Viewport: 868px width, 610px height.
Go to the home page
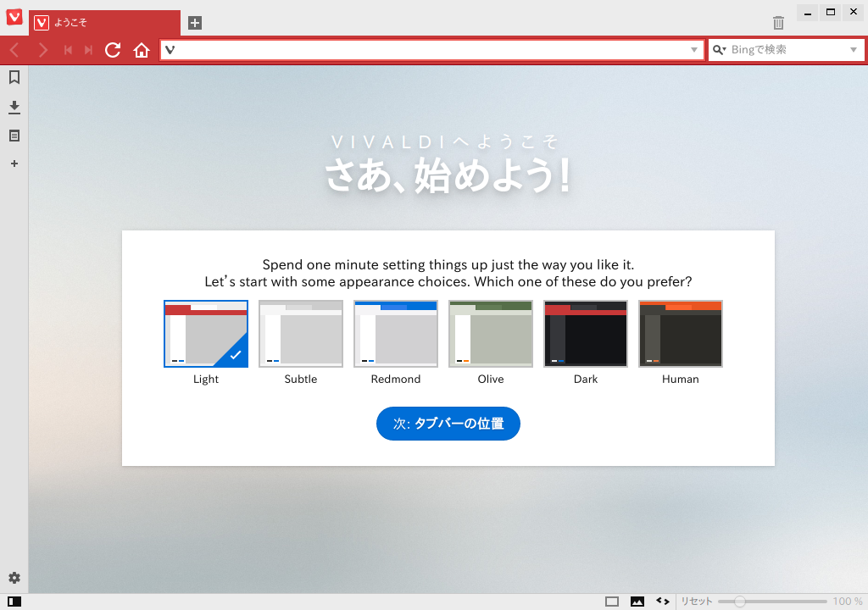142,50
